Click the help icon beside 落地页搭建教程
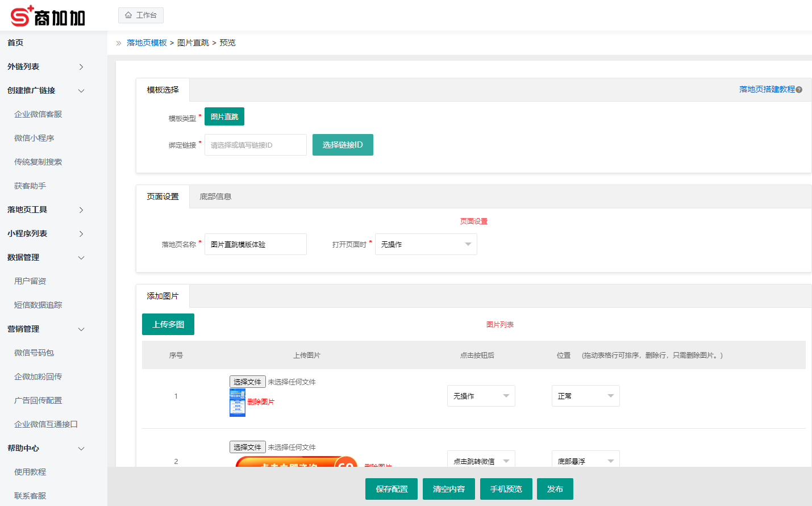812x506 pixels. [x=799, y=90]
